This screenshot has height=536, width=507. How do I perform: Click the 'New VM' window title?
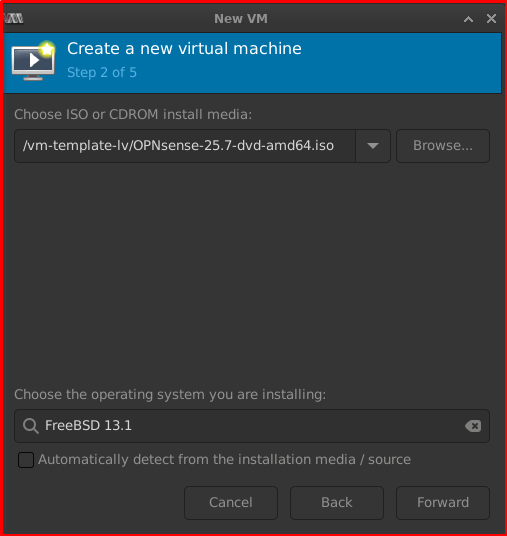(241, 19)
